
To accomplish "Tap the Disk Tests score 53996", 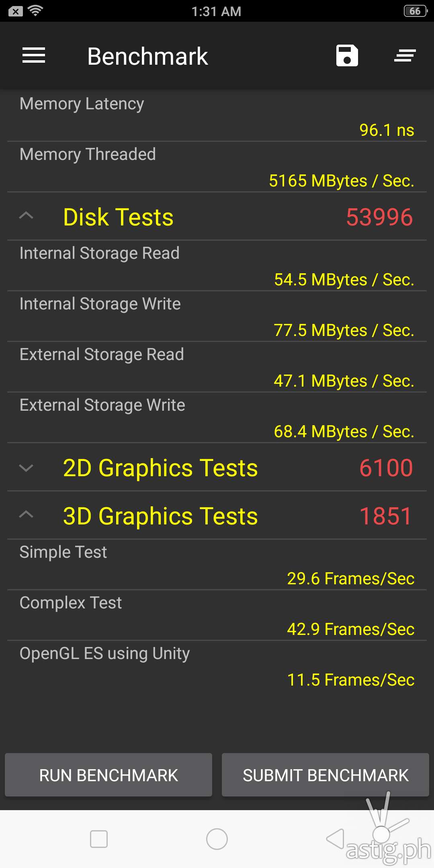I will [x=379, y=217].
